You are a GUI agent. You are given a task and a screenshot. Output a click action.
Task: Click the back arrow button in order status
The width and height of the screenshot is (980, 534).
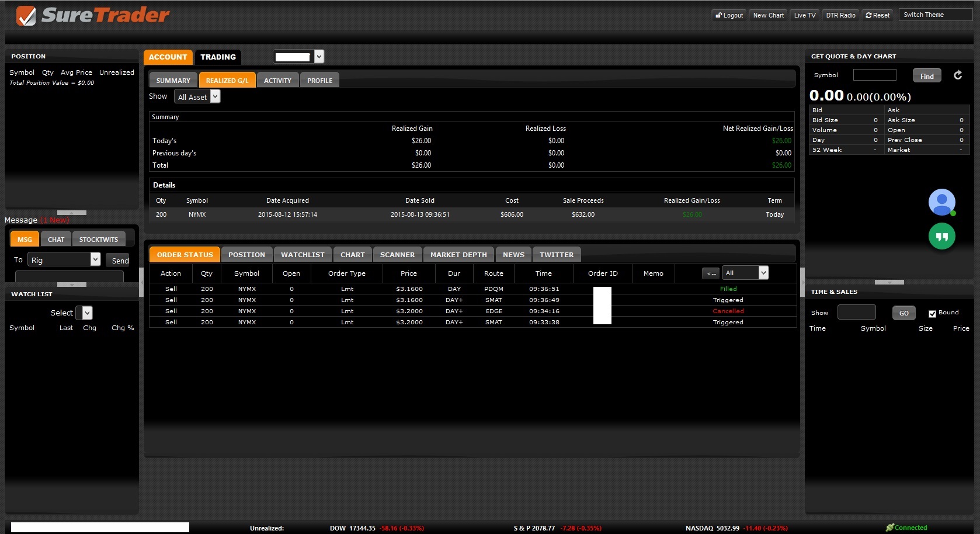711,273
